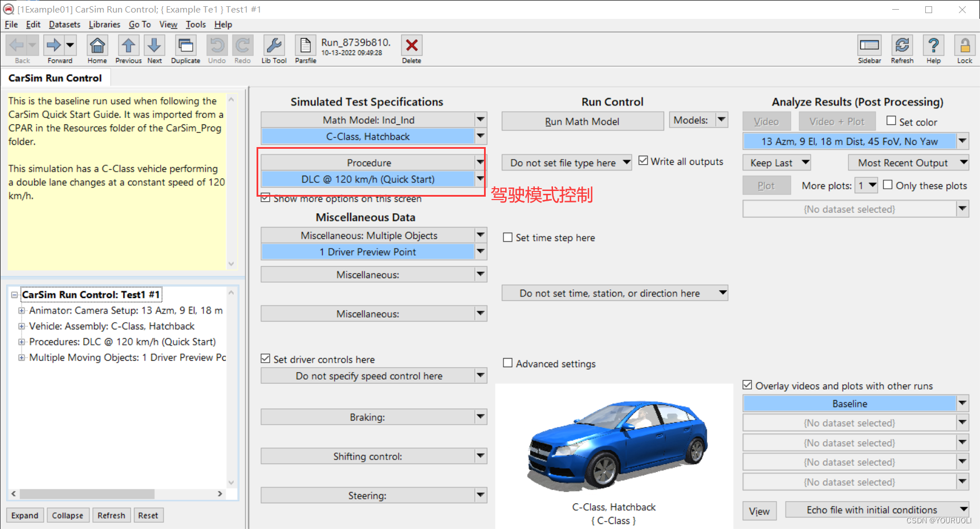Expand the Procedures: DLC tree node
The image size is (980, 529).
point(22,342)
